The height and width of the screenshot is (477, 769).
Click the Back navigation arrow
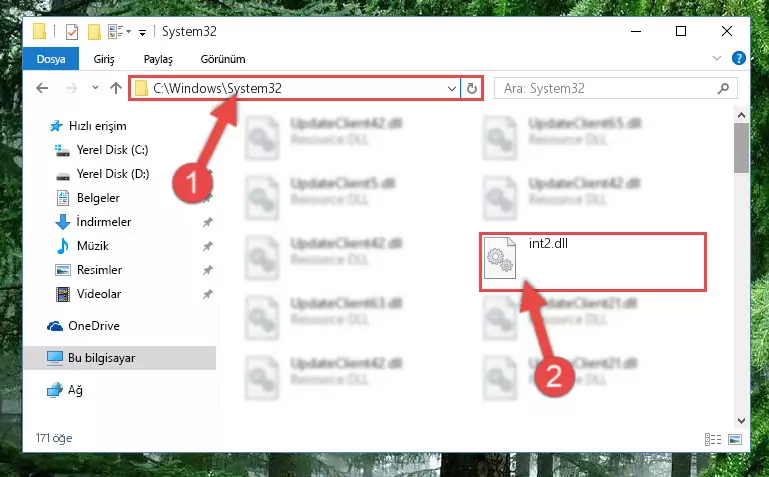point(42,88)
